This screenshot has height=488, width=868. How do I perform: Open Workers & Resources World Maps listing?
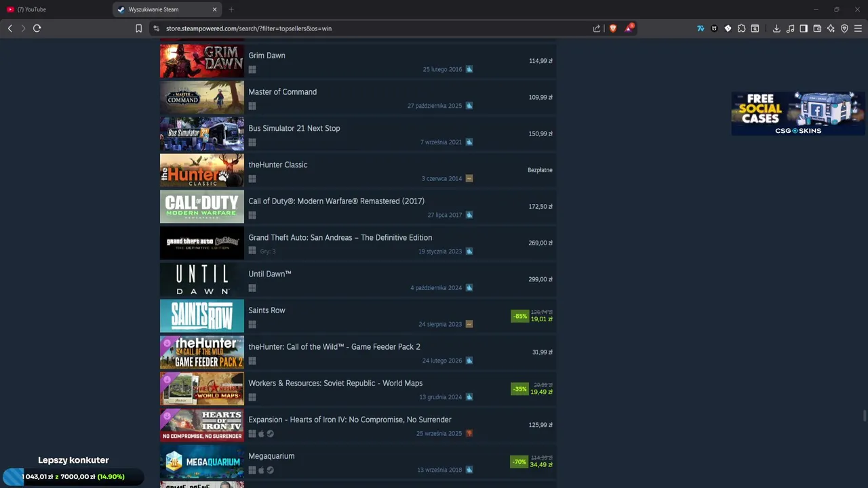[x=358, y=389]
